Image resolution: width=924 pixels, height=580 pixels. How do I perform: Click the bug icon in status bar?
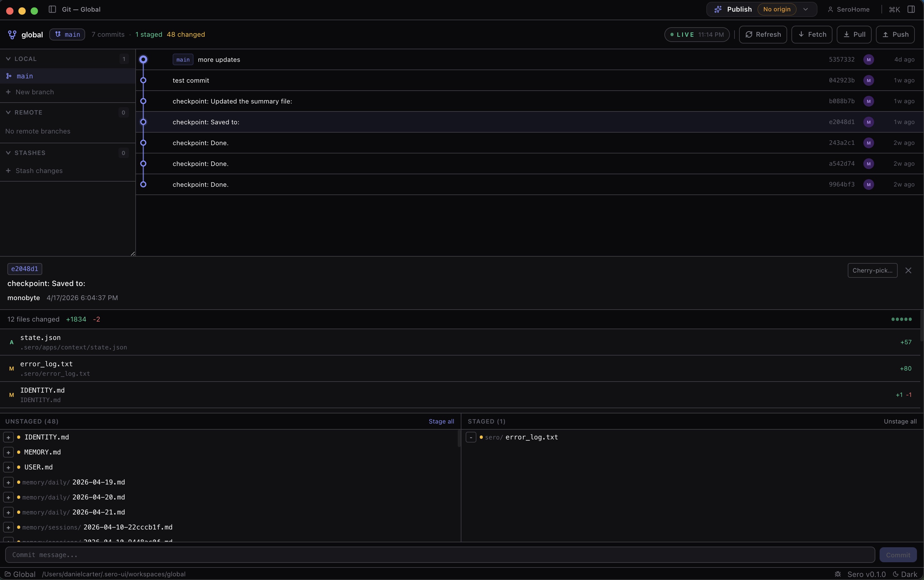(x=838, y=574)
